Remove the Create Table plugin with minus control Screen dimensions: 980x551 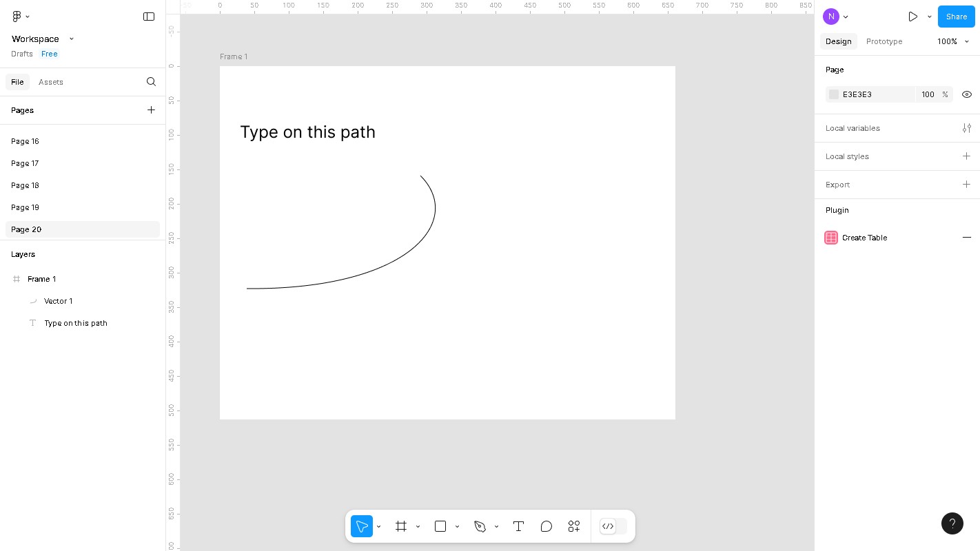967,238
